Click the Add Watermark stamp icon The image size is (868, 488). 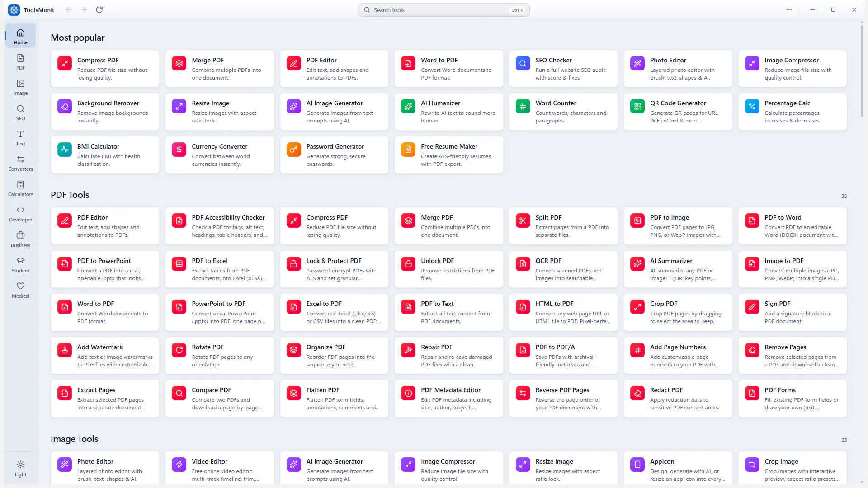(65, 351)
